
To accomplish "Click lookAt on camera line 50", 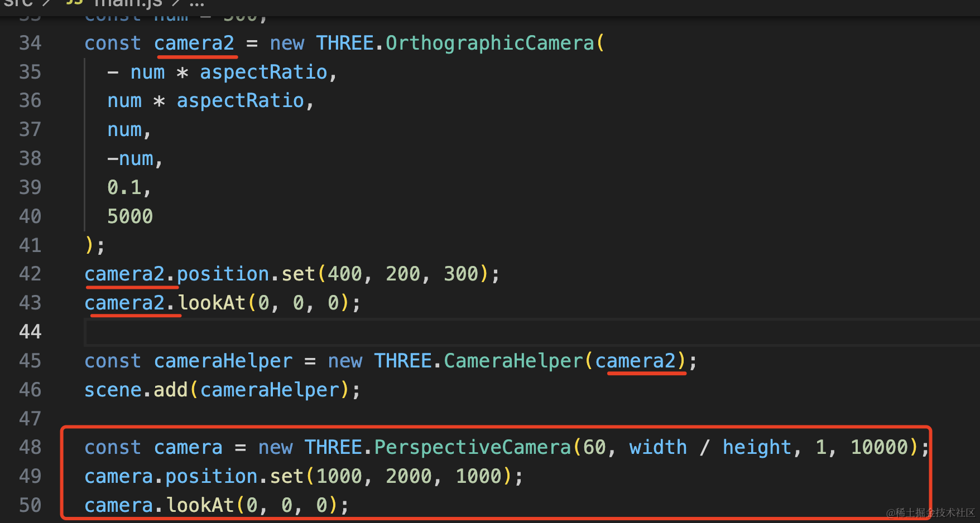I will 200,505.
